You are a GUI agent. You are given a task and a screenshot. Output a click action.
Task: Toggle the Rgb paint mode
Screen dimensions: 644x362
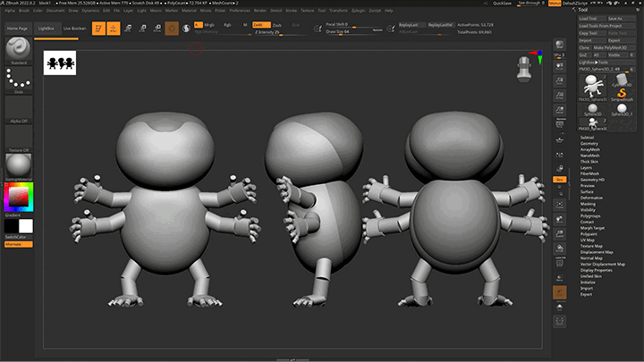227,25
